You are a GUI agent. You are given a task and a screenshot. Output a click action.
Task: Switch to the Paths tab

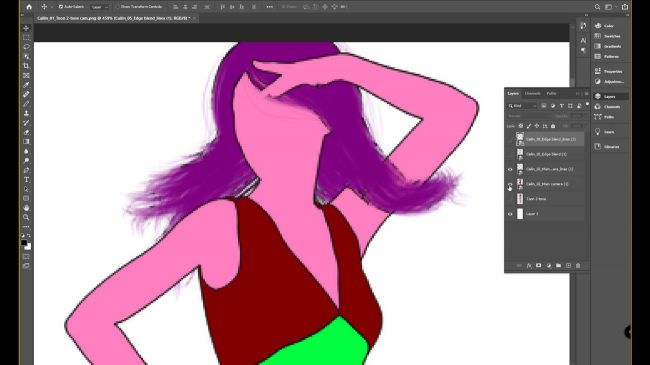(551, 93)
